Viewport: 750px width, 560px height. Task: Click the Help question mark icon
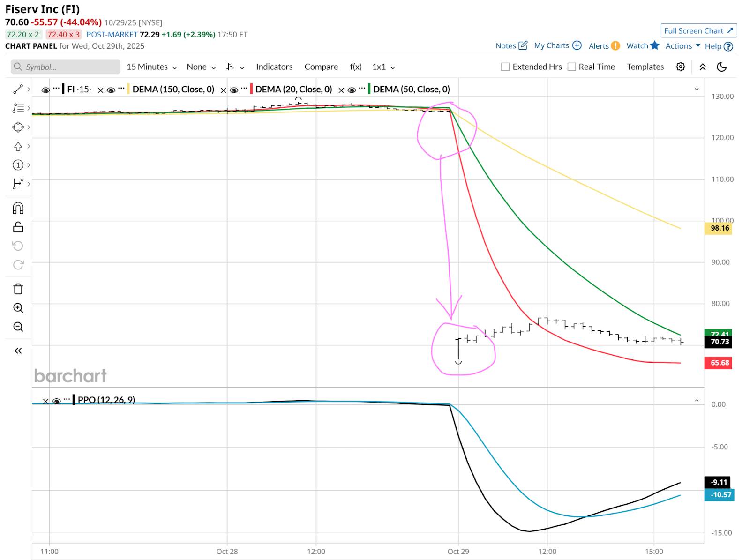(x=728, y=46)
